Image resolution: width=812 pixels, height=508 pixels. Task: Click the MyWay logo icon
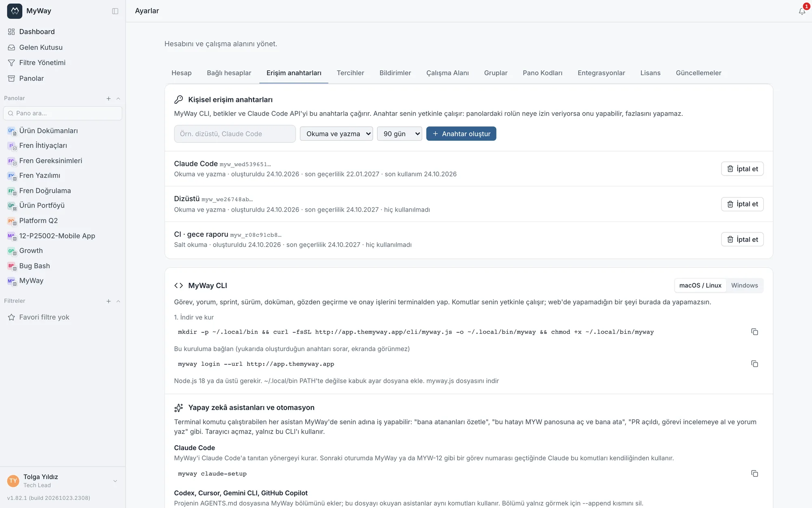pos(15,11)
